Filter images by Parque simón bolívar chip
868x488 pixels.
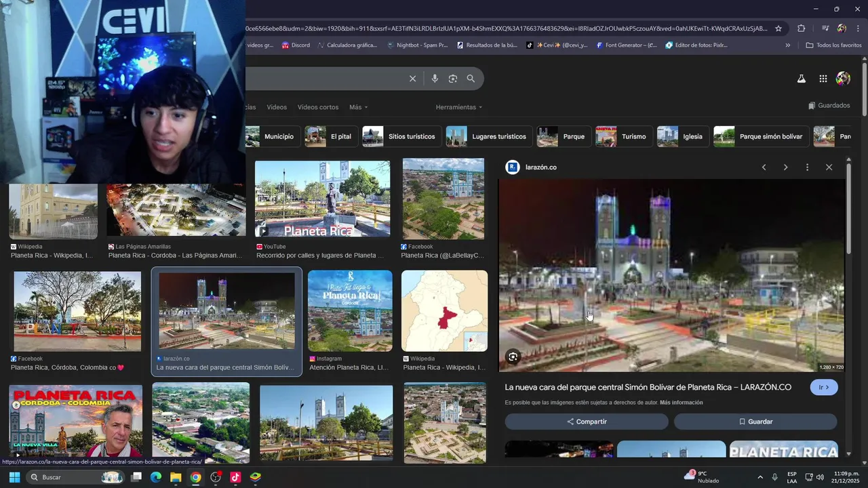click(762, 136)
